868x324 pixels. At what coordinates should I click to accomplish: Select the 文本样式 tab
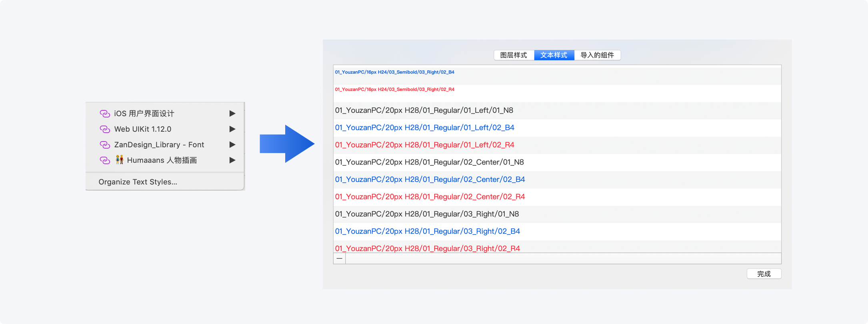[554, 55]
